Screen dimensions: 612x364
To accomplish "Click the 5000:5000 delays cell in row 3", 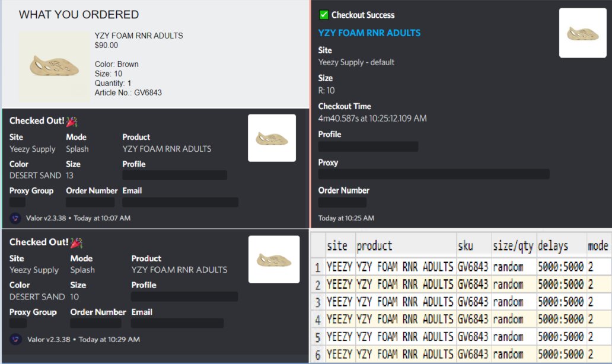I will (561, 302).
